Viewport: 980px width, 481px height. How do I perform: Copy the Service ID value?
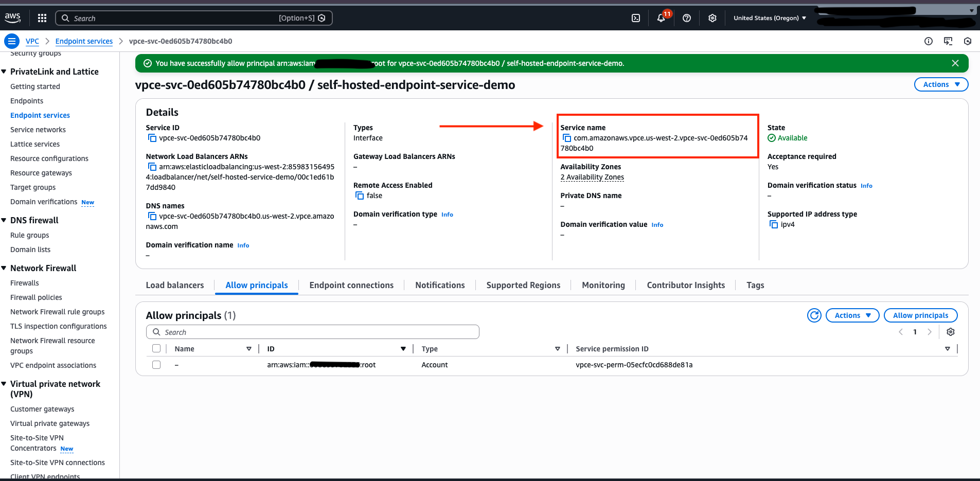tap(152, 138)
